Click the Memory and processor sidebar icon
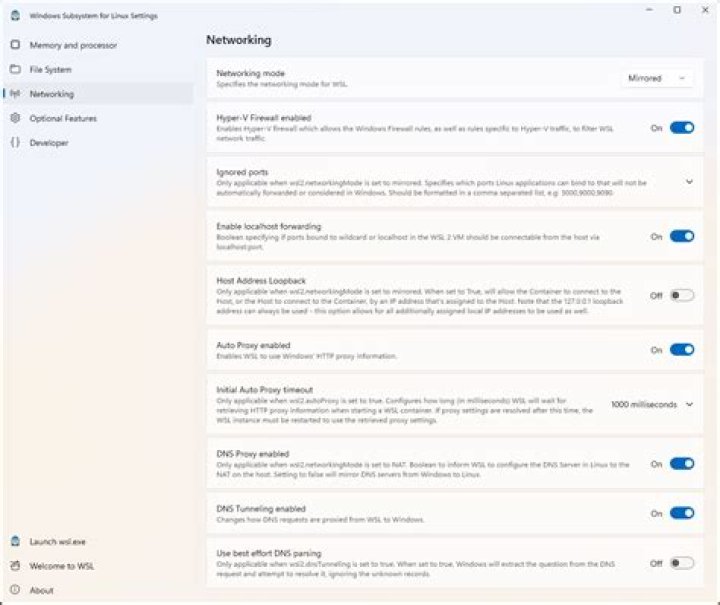 (15, 45)
